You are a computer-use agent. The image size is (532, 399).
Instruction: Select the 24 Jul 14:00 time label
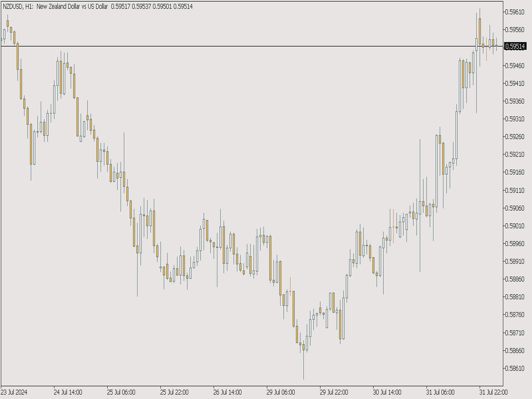point(68,392)
